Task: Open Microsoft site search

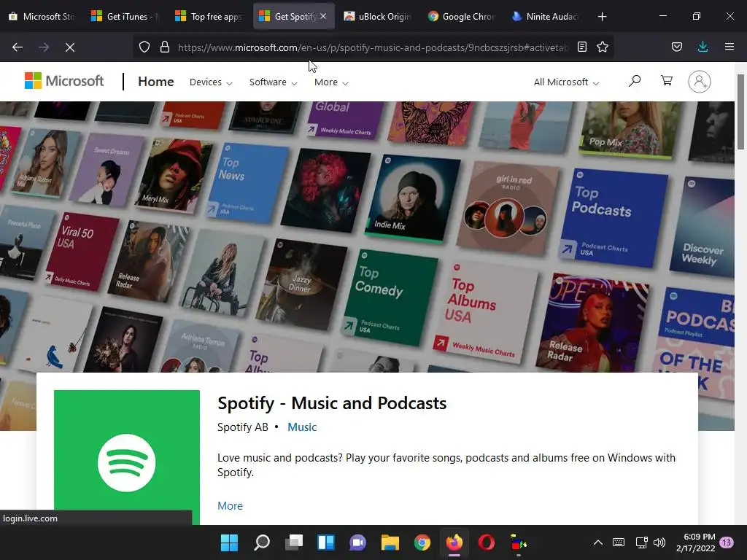Action: (x=634, y=81)
